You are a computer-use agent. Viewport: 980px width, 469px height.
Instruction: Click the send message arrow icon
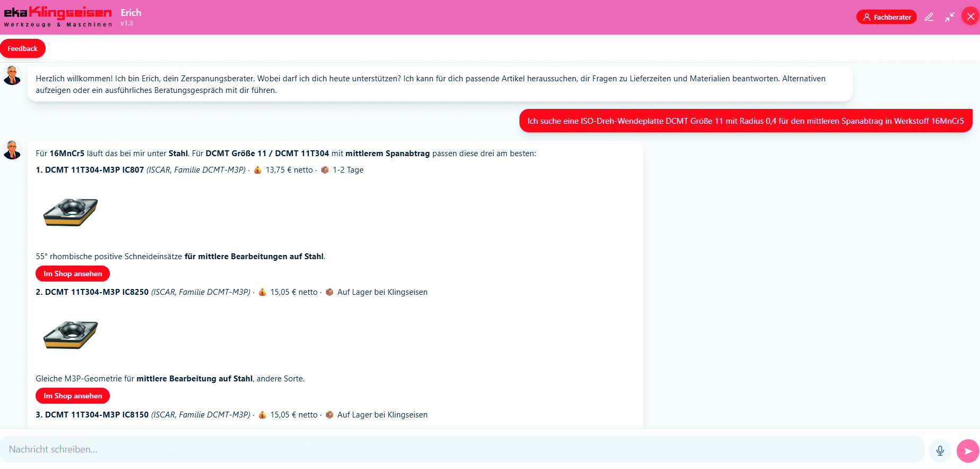pyautogui.click(x=968, y=451)
